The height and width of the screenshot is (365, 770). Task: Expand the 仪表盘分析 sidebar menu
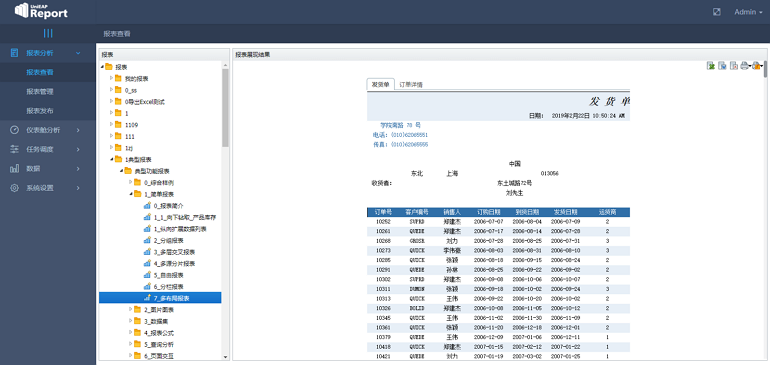[48, 130]
